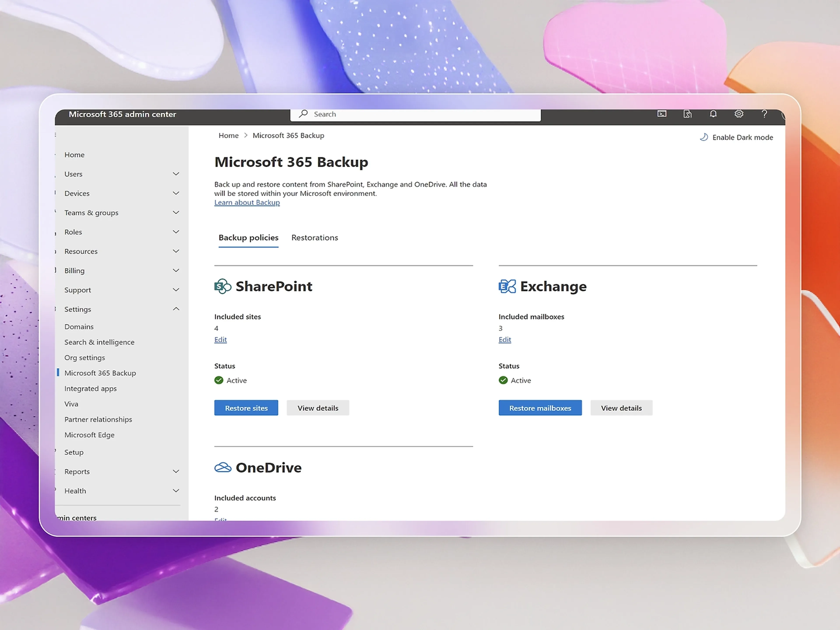The image size is (840, 630).
Task: Go to Home in the sidebar
Action: [x=74, y=155]
